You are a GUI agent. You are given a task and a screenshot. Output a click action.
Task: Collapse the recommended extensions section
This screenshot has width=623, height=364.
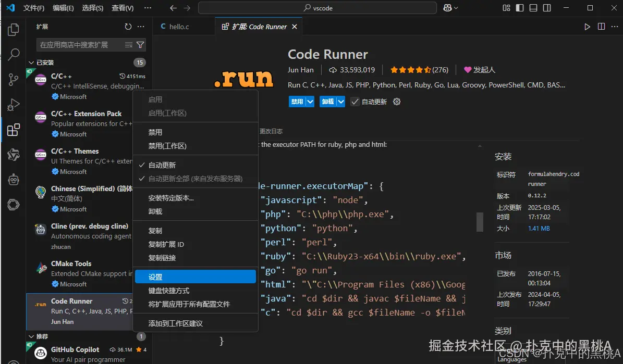[x=31, y=336]
